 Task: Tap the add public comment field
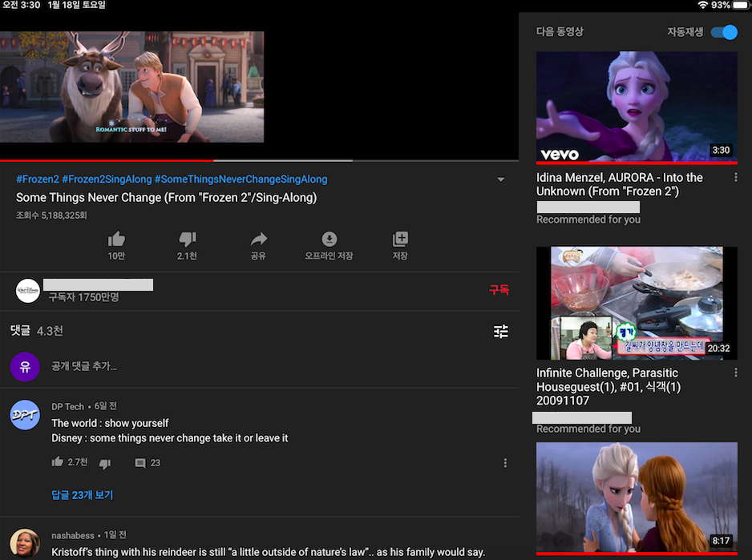point(84,366)
